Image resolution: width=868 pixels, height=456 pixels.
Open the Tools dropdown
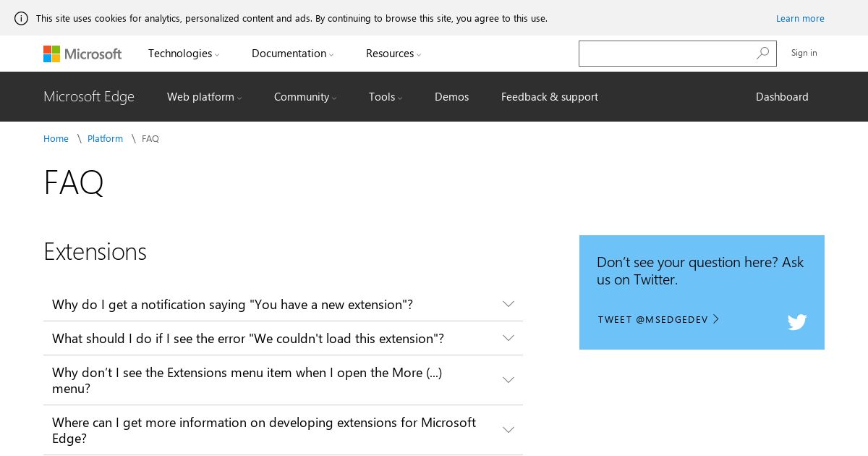(386, 97)
